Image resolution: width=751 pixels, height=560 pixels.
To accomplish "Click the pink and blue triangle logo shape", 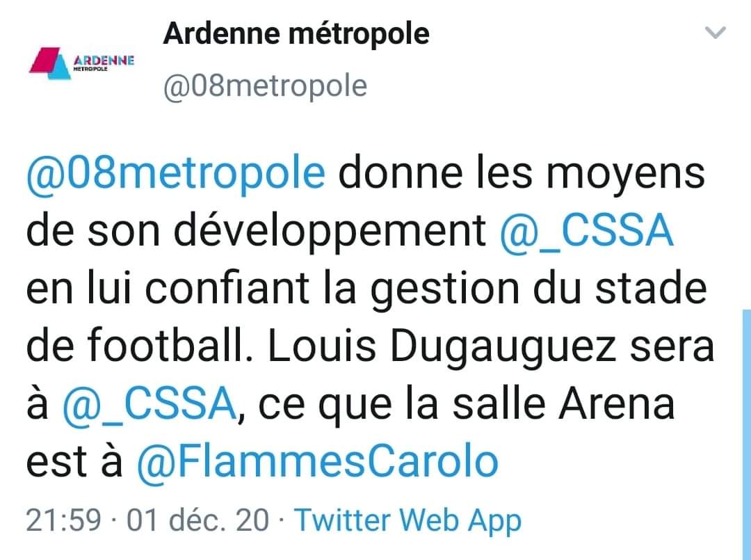I will point(49,63).
